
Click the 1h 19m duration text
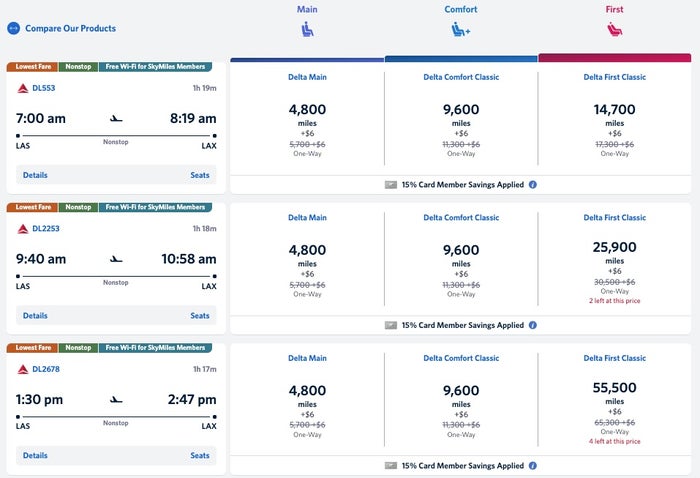point(204,88)
